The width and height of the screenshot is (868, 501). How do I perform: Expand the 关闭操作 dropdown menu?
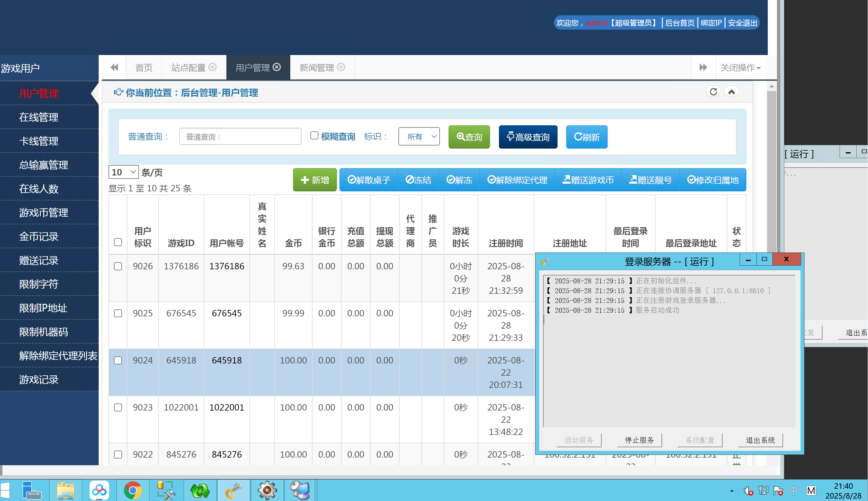point(740,68)
